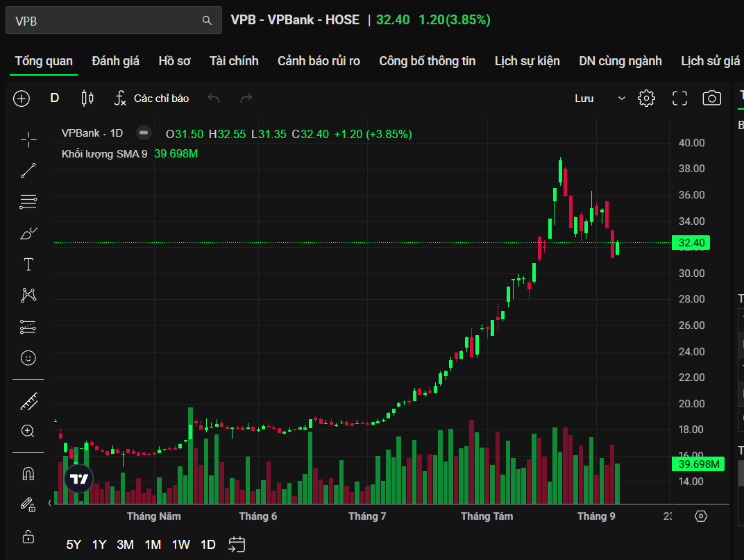Viewport: 744px width, 560px height.
Task: Toggle stay in drawing mode pencil-lock
Action: coord(28,504)
